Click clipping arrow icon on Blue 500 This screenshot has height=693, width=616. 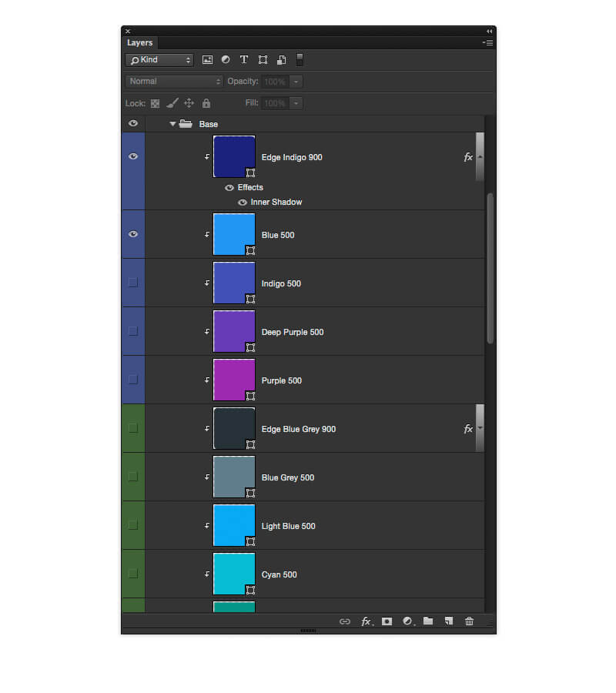(207, 235)
